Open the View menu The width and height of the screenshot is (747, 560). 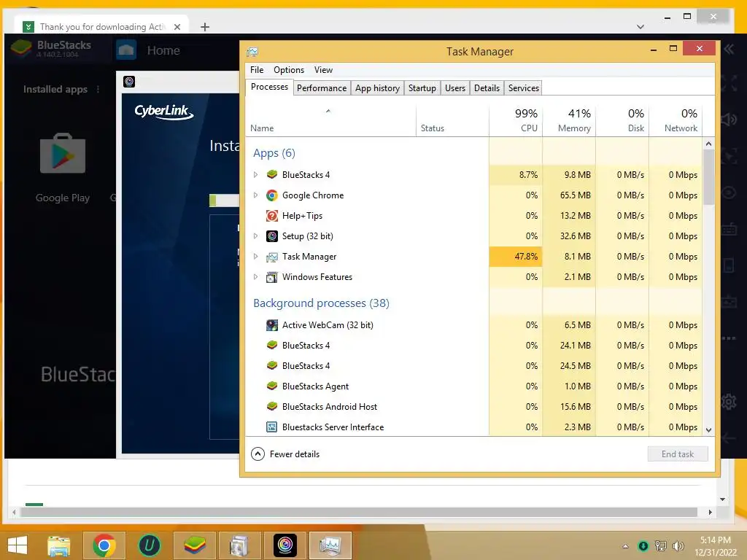coord(323,70)
